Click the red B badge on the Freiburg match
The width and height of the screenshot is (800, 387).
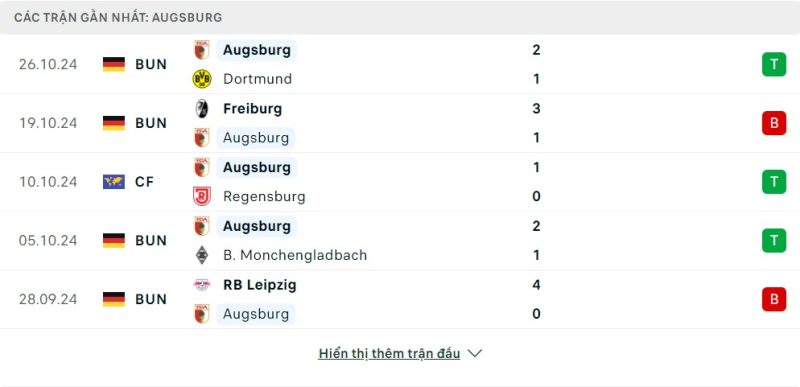[x=774, y=123]
